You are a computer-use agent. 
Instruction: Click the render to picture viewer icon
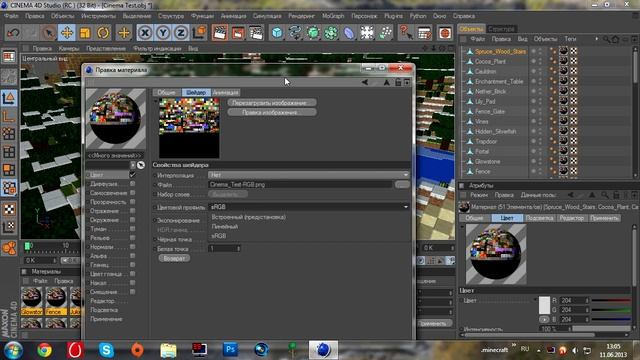pyautogui.click(x=238, y=33)
